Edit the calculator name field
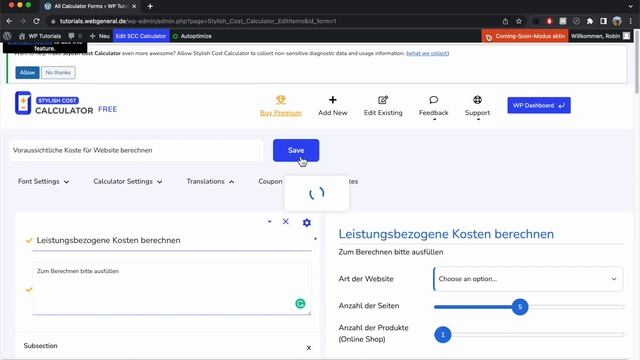The height and width of the screenshot is (360, 640). [x=136, y=150]
